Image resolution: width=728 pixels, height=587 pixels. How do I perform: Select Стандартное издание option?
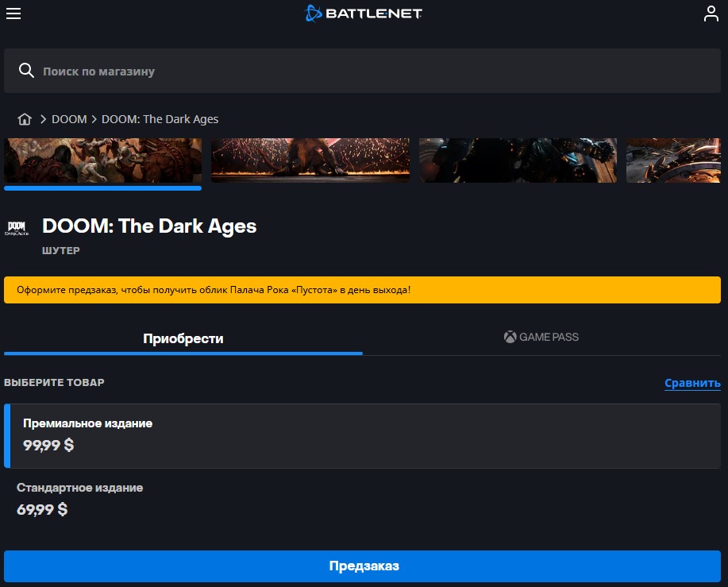[x=362, y=500]
